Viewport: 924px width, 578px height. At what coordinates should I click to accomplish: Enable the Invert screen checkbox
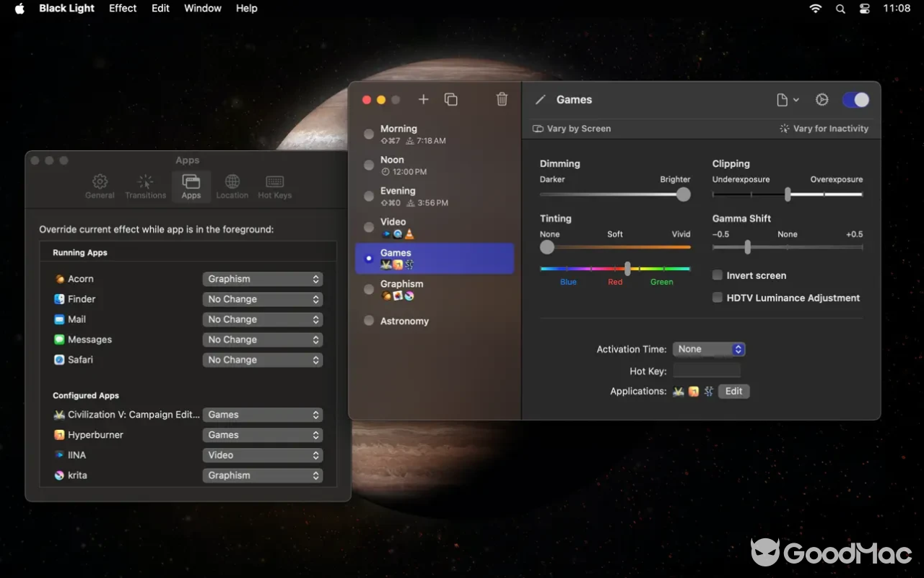point(717,275)
